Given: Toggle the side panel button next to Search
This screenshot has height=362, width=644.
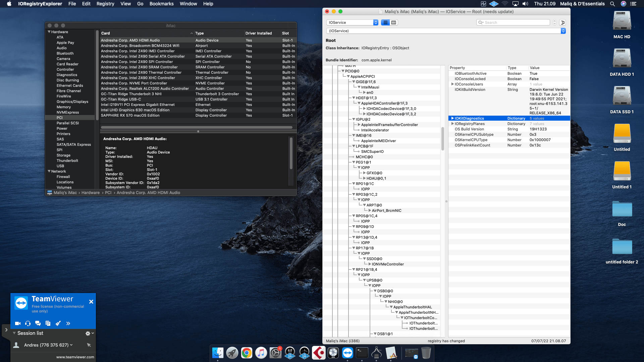Looking at the screenshot, I should click(x=562, y=22).
